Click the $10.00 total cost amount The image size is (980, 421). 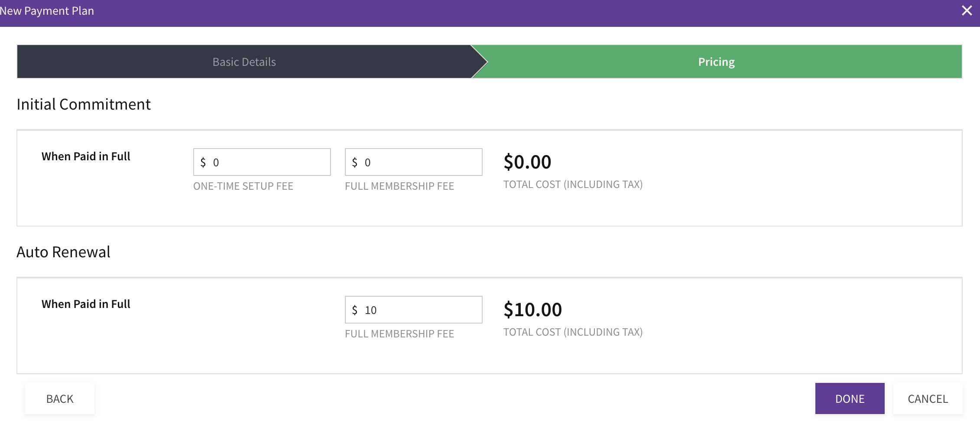tap(532, 310)
